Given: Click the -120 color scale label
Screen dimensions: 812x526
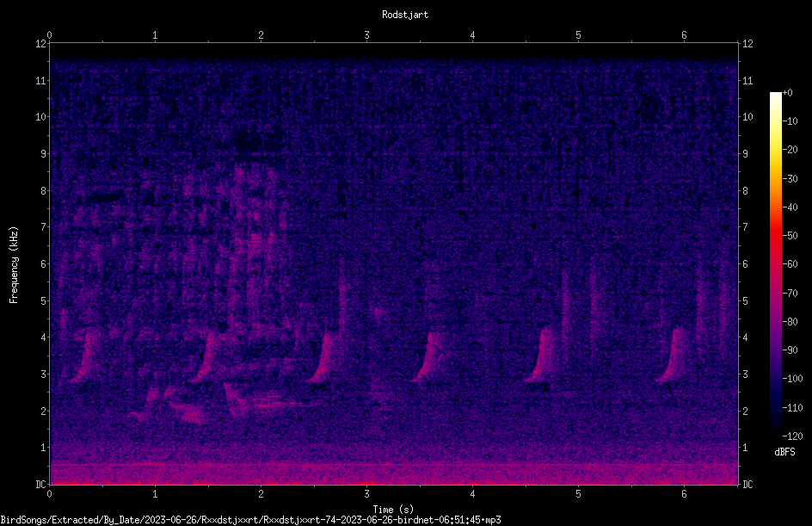Looking at the screenshot, I should point(792,436).
